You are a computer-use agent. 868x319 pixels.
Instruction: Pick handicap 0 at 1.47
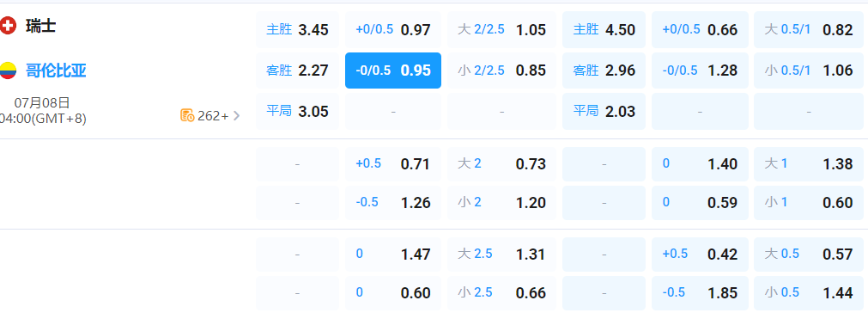[393, 255]
